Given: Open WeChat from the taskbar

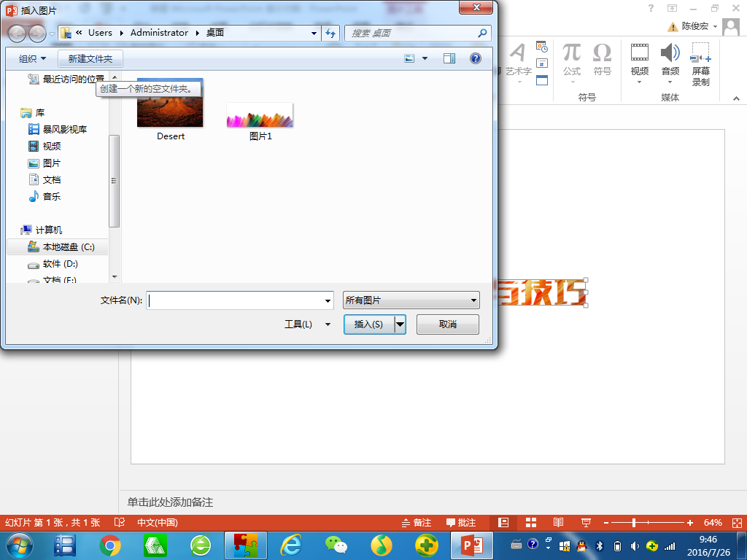Looking at the screenshot, I should (336, 545).
